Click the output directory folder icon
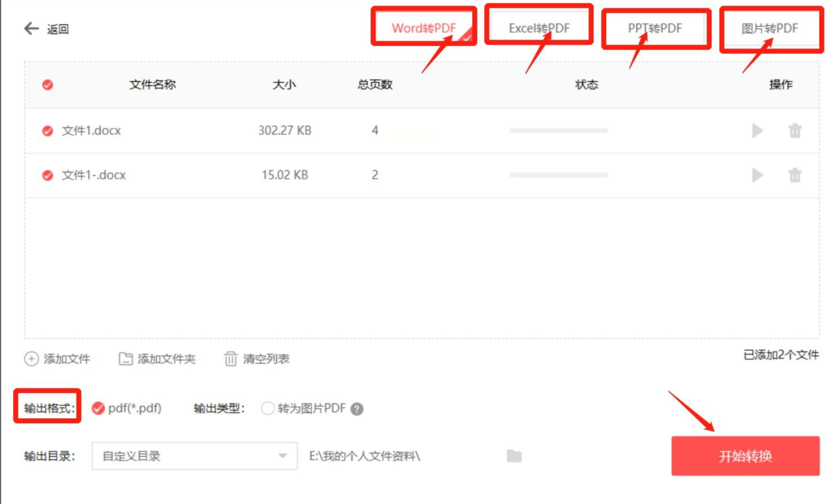The height and width of the screenshot is (504, 830). (514, 456)
